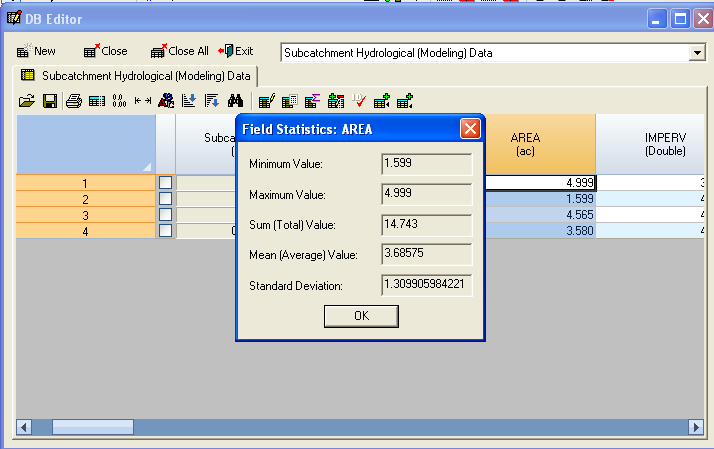Select row header 4

coord(86,231)
